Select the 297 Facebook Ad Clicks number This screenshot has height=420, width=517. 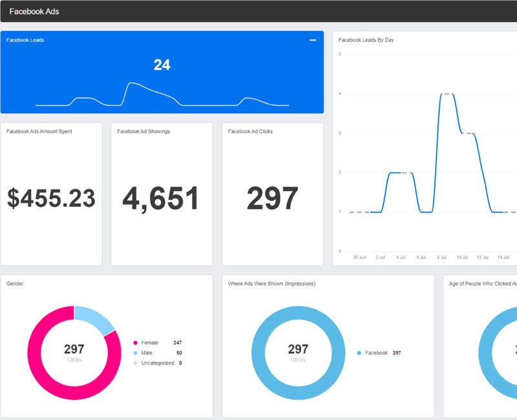(272, 198)
